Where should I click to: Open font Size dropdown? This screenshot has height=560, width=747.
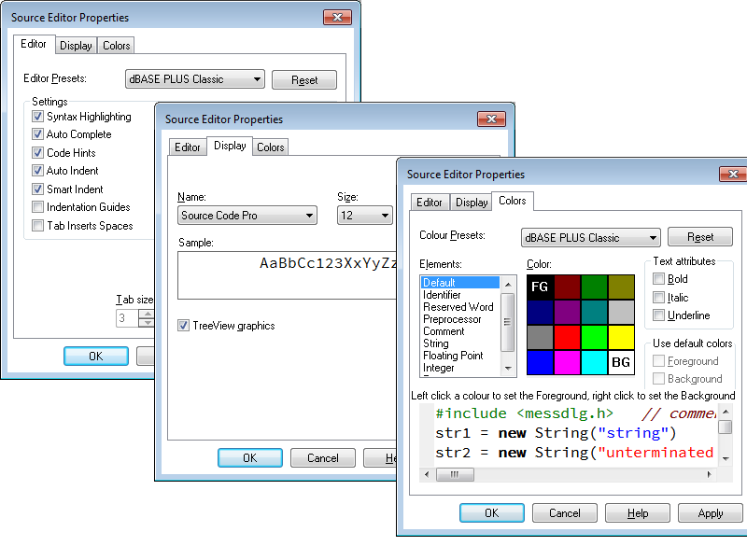tap(365, 216)
